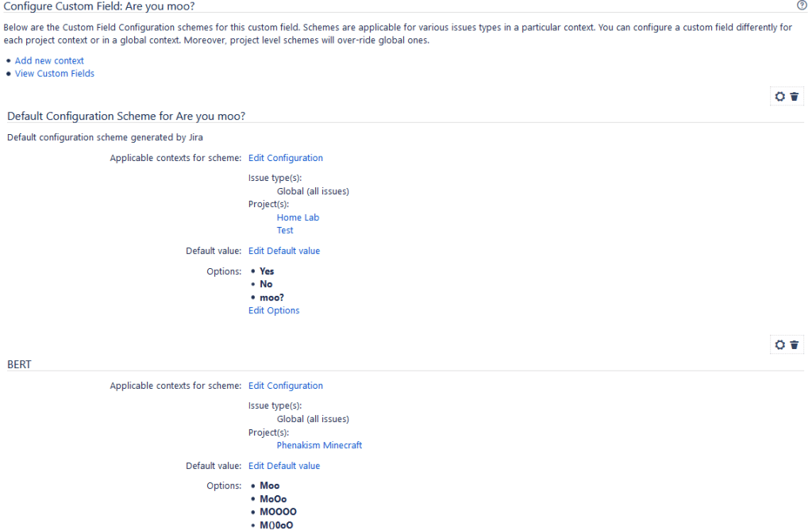Click the 'Yes' option text
Viewport: 812px width, 530px height.
267,271
